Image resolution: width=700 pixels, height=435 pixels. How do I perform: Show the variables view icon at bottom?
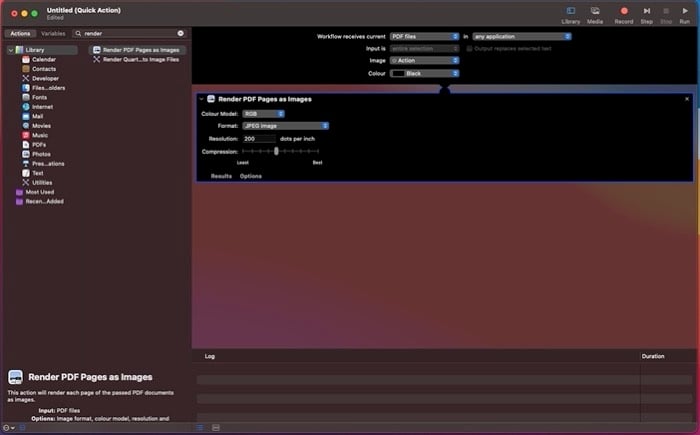(x=216, y=428)
